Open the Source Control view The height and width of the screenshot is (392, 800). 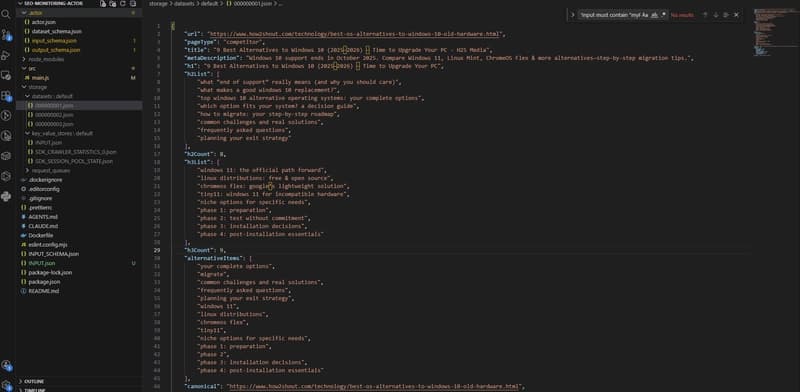(6, 35)
